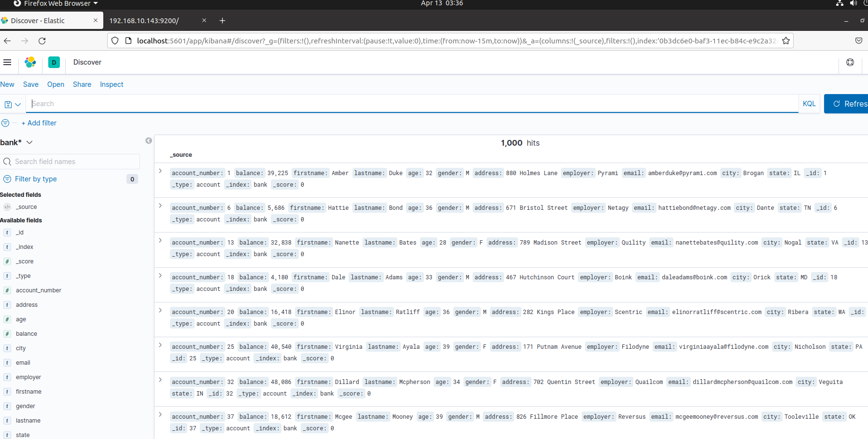
Task: Open the system volume icon in top bar
Action: point(854,3)
